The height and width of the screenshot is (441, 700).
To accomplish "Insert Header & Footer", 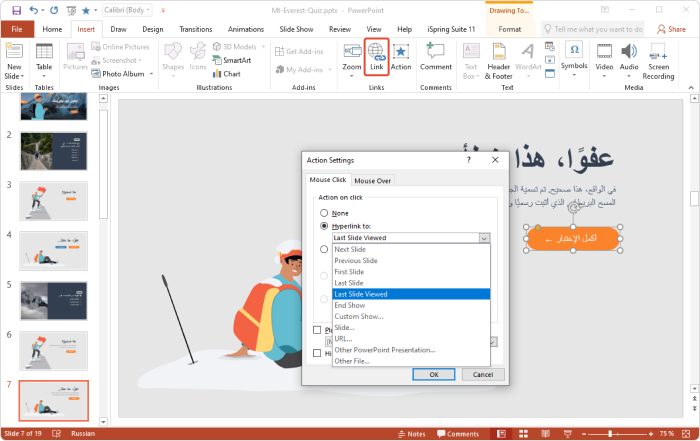I will pos(499,61).
